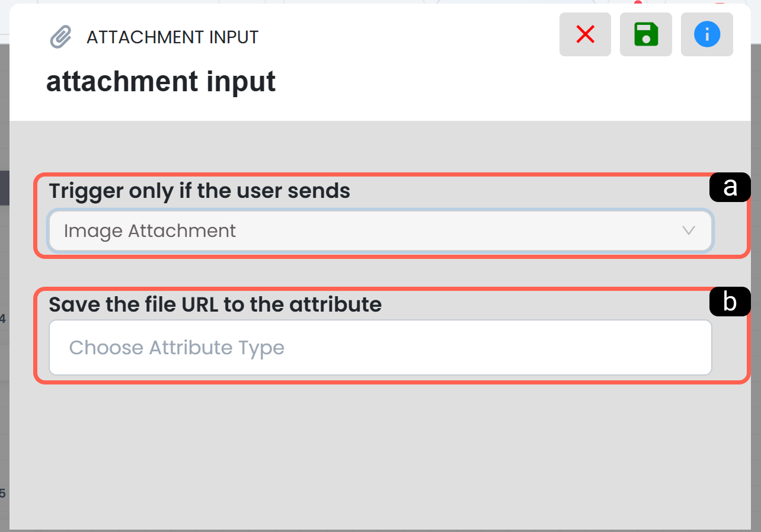Screen dimensions: 761x532
Task: Open the Image Attachment dropdown
Action: tap(380, 230)
